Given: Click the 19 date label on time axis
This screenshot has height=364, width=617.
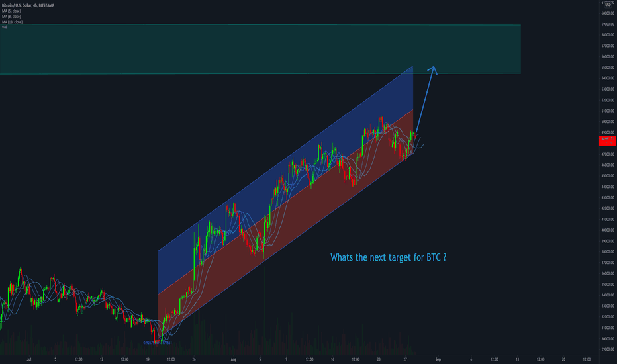Looking at the screenshot, I should pyautogui.click(x=148, y=359).
